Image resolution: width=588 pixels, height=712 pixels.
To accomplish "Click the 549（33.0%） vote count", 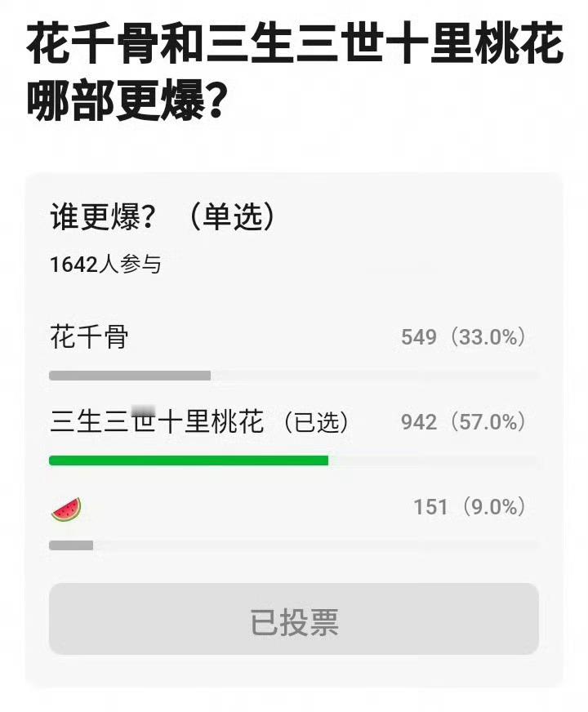I will click(x=464, y=337).
